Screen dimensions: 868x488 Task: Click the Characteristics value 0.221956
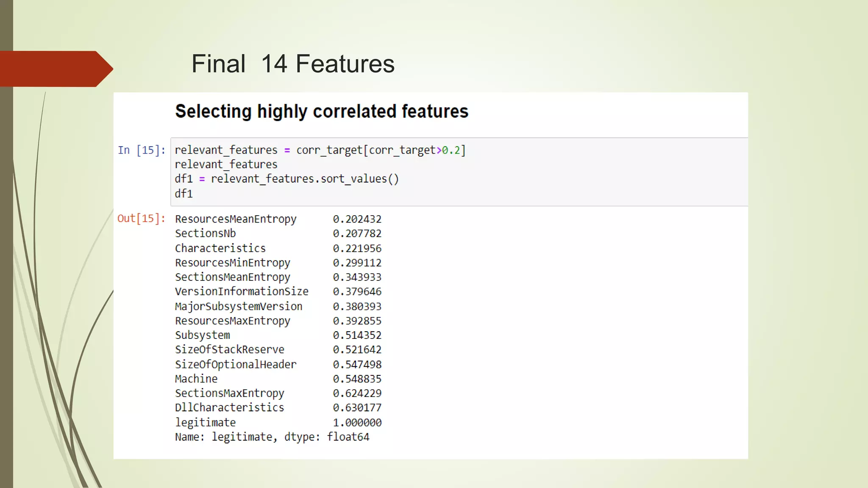[x=357, y=248]
